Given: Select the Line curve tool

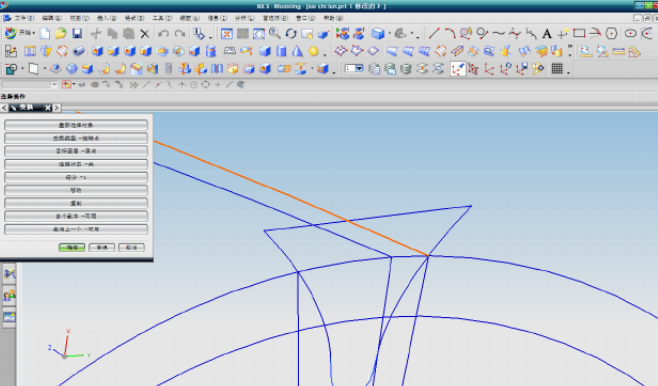Looking at the screenshot, I should (434, 33).
